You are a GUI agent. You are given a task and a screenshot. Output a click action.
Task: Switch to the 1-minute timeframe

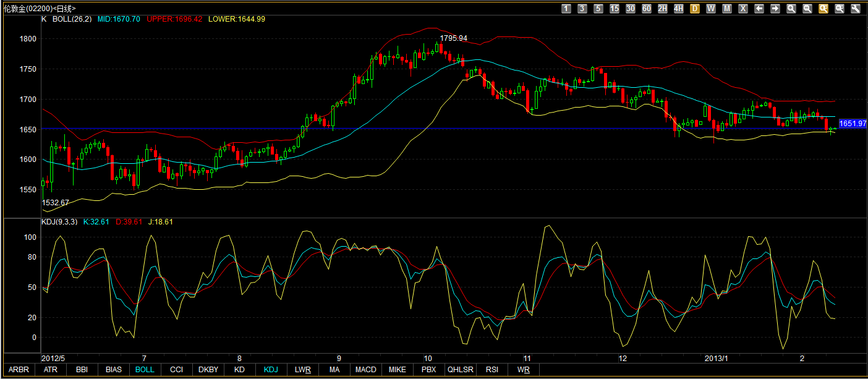point(566,9)
